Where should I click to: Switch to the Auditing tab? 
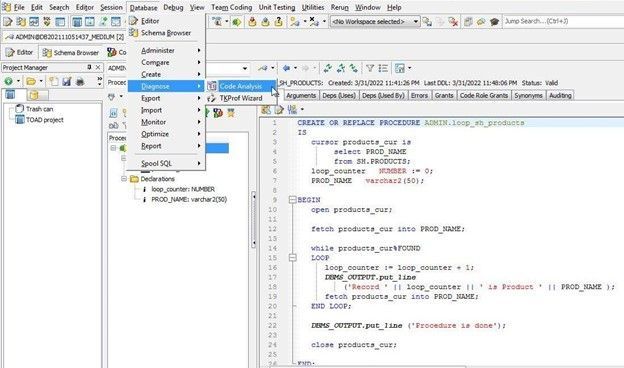(560, 95)
